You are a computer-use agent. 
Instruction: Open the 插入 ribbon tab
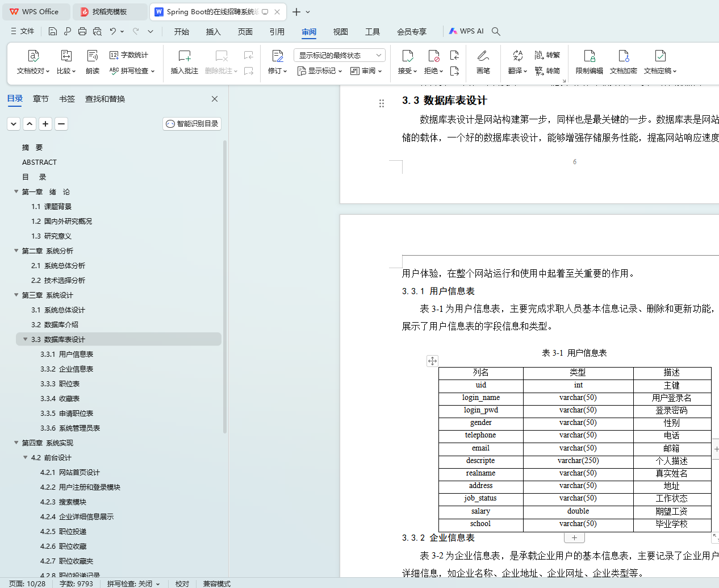(x=214, y=31)
